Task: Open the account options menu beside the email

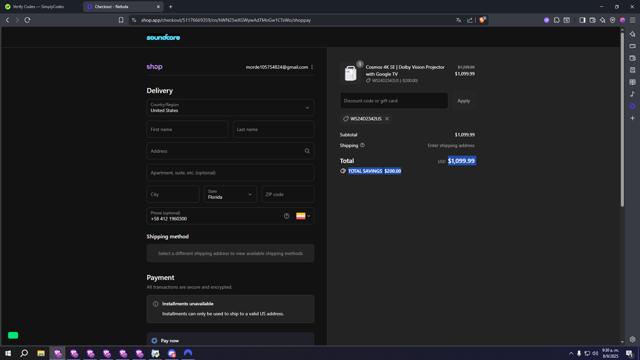Action: (312, 67)
